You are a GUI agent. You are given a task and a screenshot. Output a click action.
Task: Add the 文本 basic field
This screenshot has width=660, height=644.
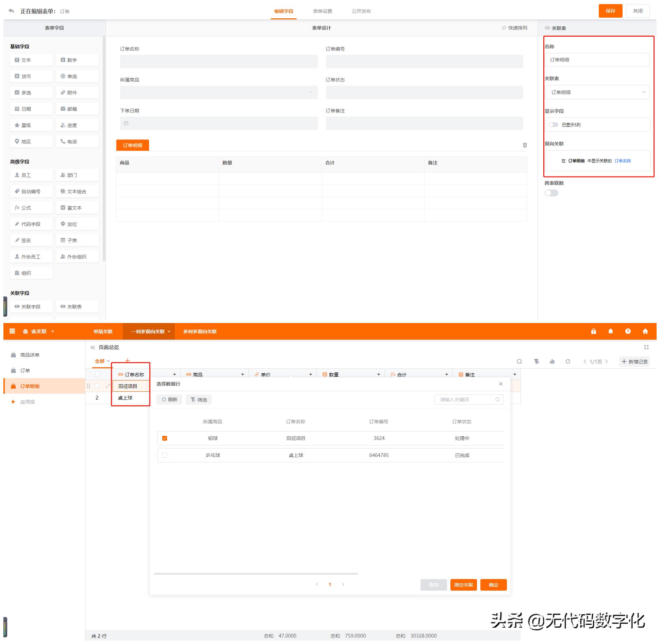(31, 60)
